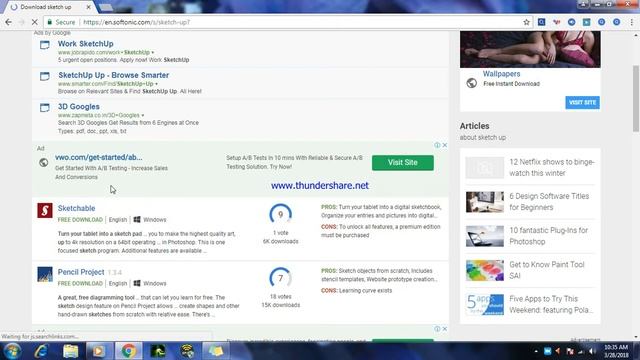The image size is (640, 360).
Task: Open the 3D Googles ad link
Action: [x=79, y=107]
